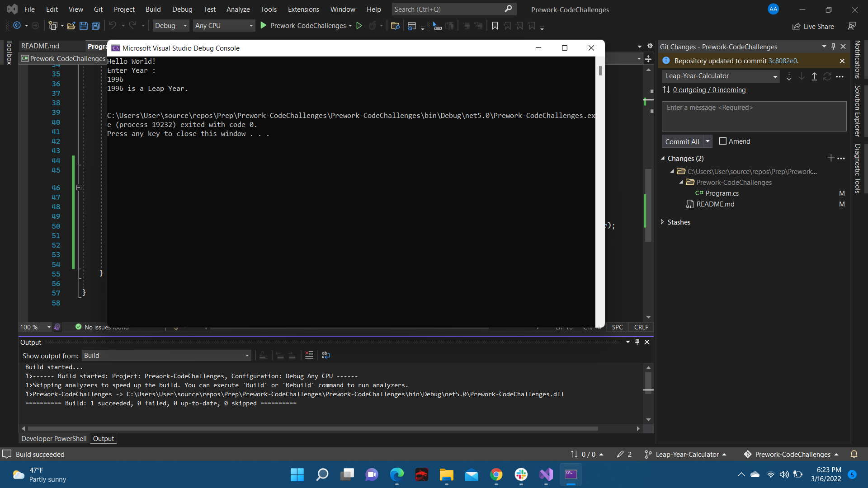Image resolution: width=868 pixels, height=488 pixels.
Task: Toggle word wrap in the Output pane
Action: [x=326, y=355]
